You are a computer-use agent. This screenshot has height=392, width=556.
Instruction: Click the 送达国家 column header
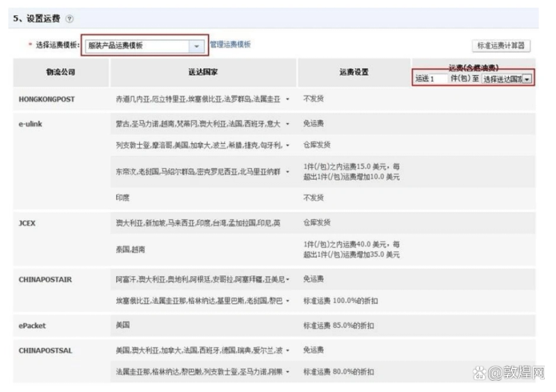click(203, 72)
